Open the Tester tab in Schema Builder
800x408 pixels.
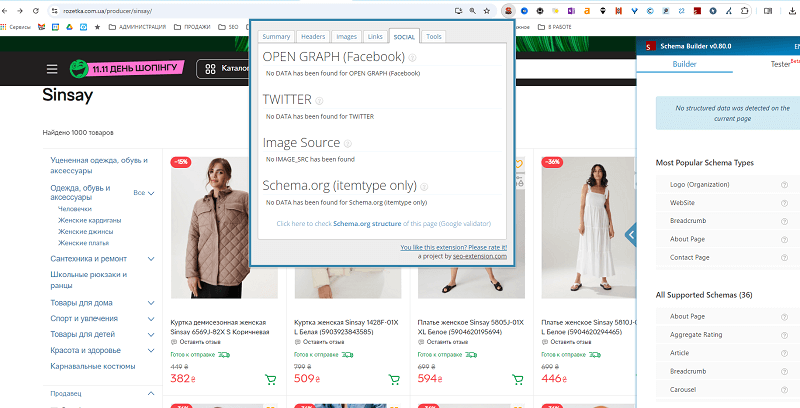pos(780,64)
